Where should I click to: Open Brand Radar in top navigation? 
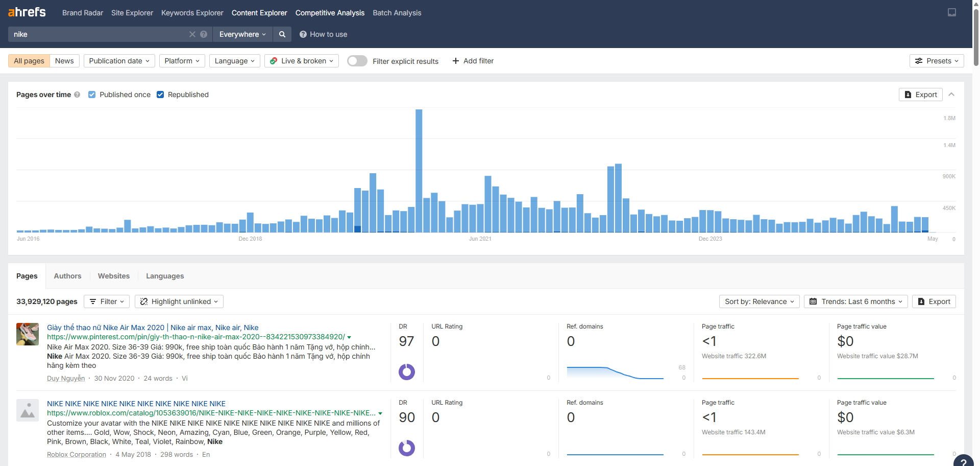coord(83,13)
